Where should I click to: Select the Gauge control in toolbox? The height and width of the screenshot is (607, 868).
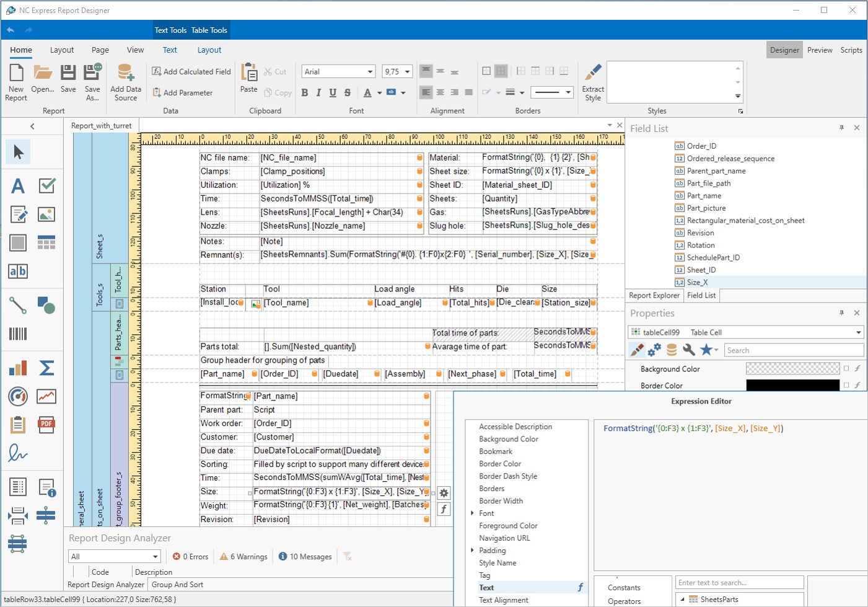pos(18,396)
